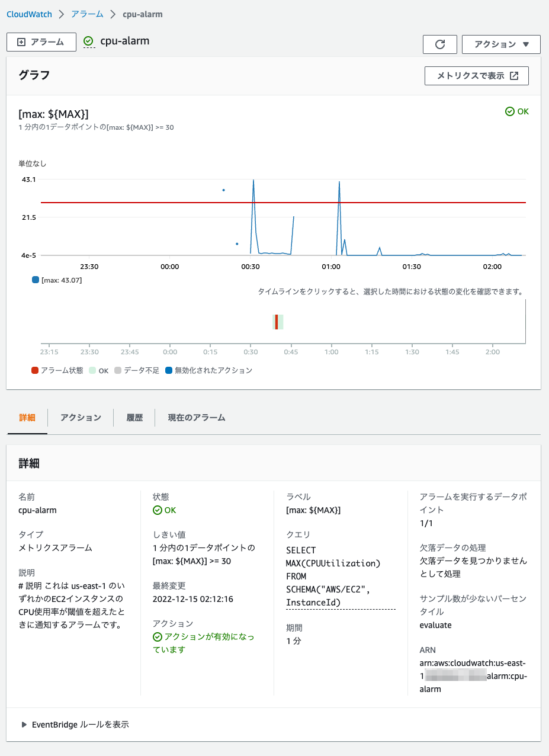Click the green OK check beside cpu-alarm title
Viewport: 549px width, 756px height.
tap(88, 41)
